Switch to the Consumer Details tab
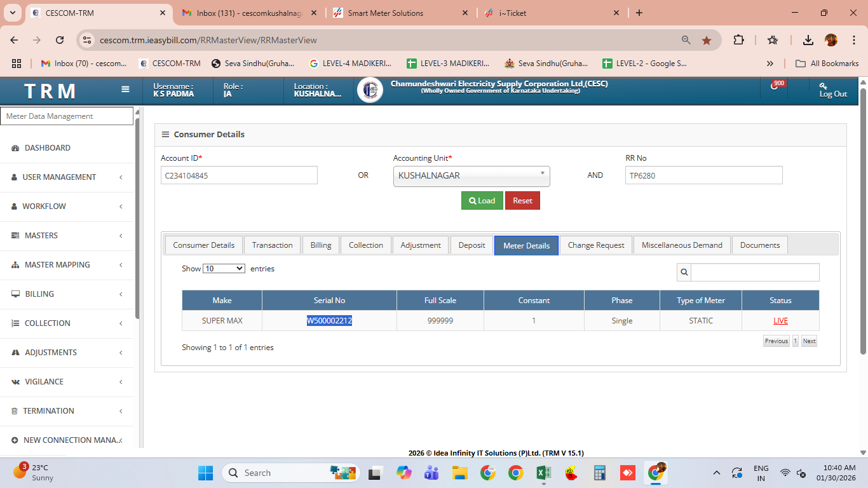 pyautogui.click(x=203, y=245)
